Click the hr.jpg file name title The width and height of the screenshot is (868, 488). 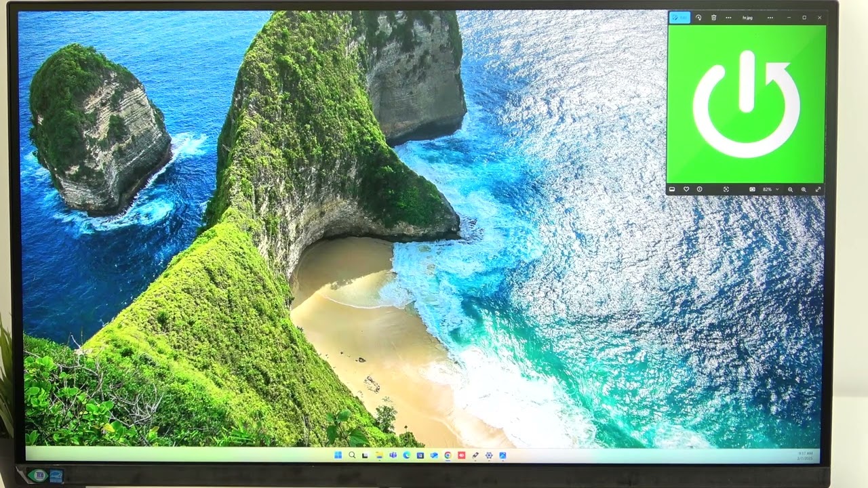point(747,18)
